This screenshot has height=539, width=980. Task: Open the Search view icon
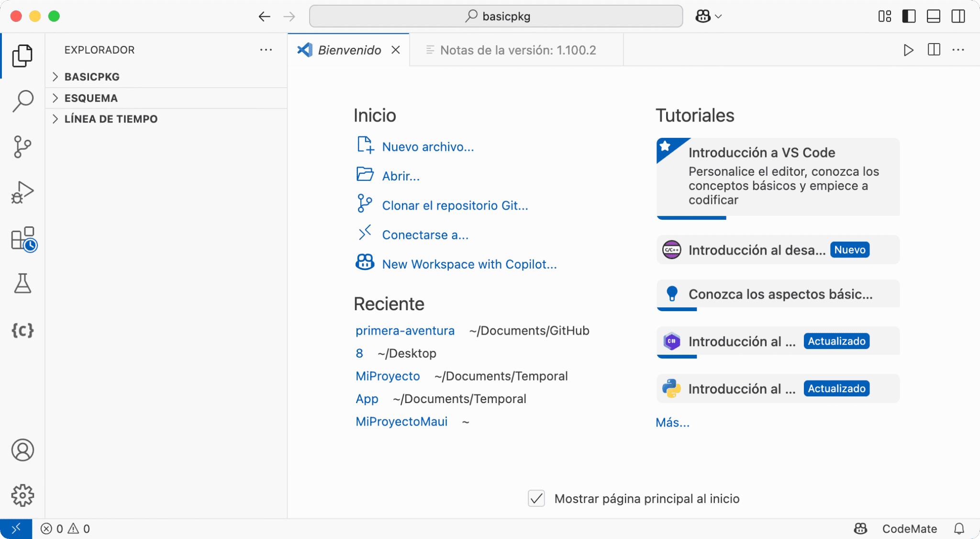click(x=22, y=100)
